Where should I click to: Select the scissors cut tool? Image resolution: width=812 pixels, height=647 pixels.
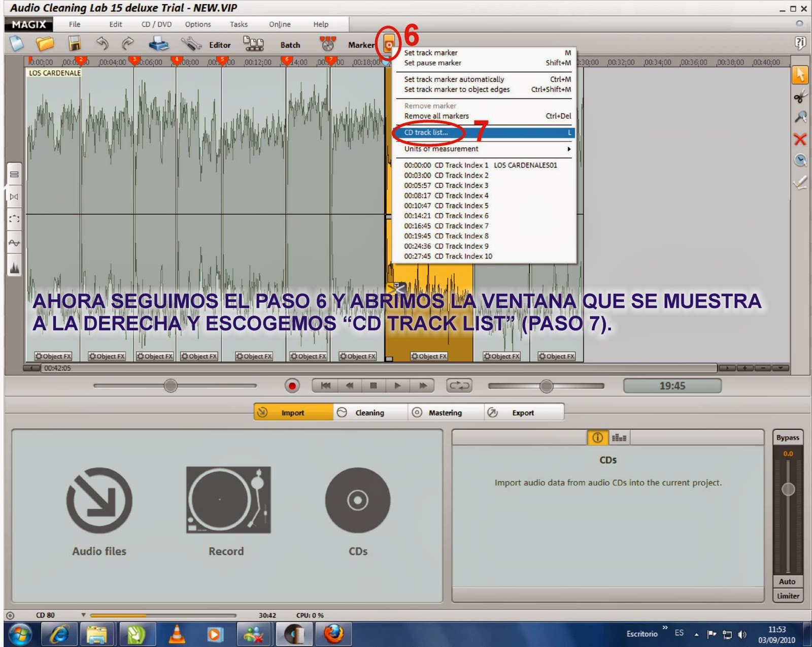coord(800,96)
